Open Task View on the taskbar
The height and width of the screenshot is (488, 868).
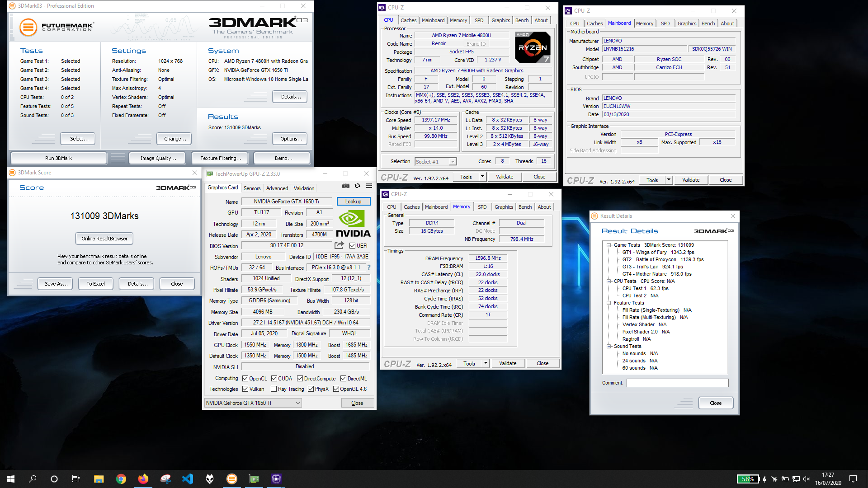point(76,479)
